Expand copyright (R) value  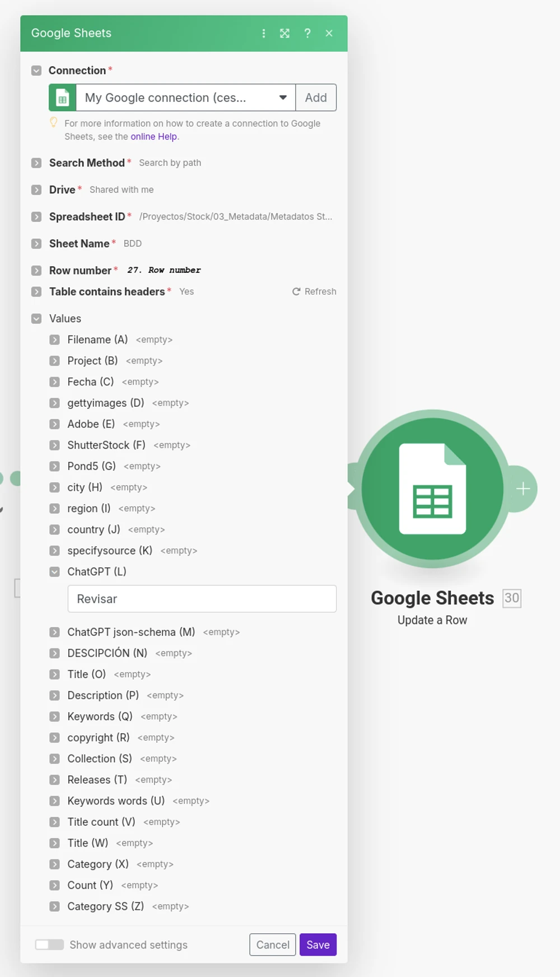pos(54,738)
